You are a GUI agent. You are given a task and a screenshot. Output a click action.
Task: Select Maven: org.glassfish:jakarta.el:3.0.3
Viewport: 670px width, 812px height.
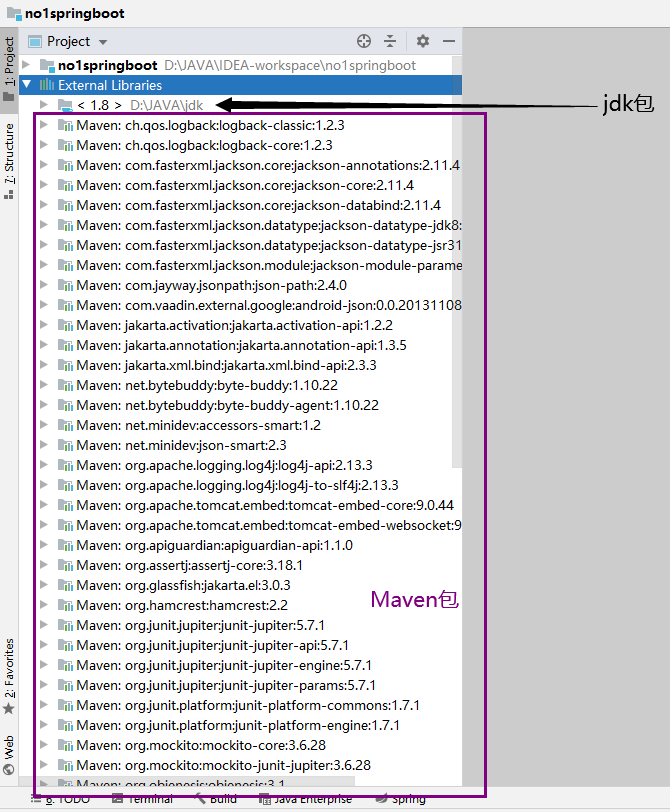point(183,585)
